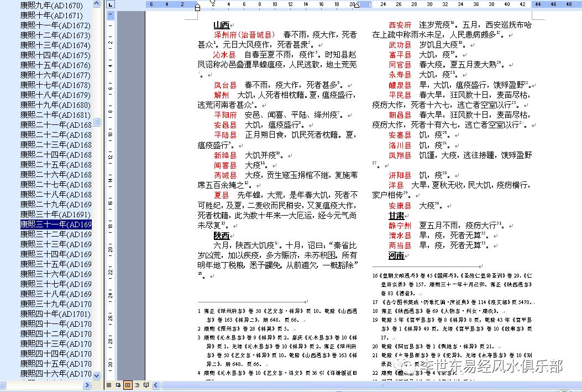Screen dimensions: 582x392
Task: Select the Print Layout view icon
Action: coord(127,385)
